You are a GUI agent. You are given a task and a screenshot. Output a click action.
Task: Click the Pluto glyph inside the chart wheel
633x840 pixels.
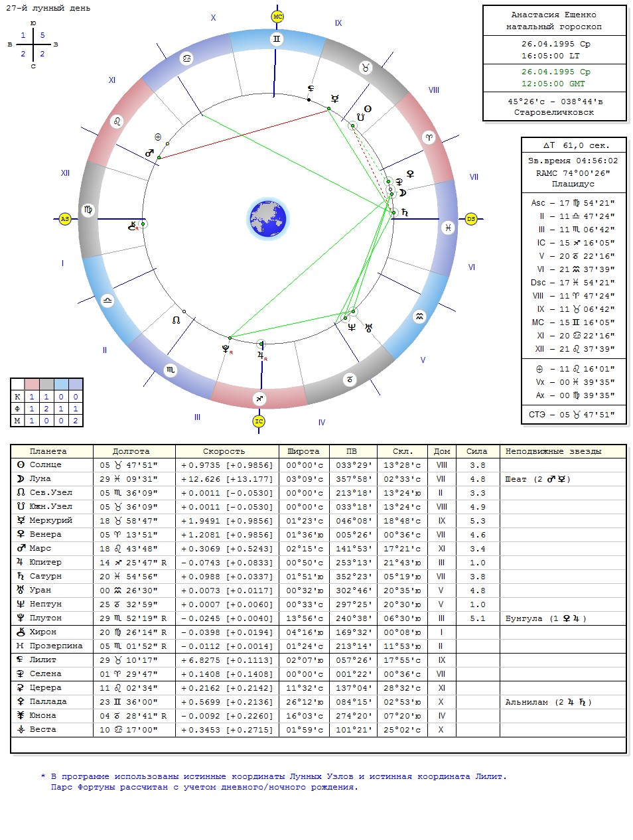click(226, 348)
